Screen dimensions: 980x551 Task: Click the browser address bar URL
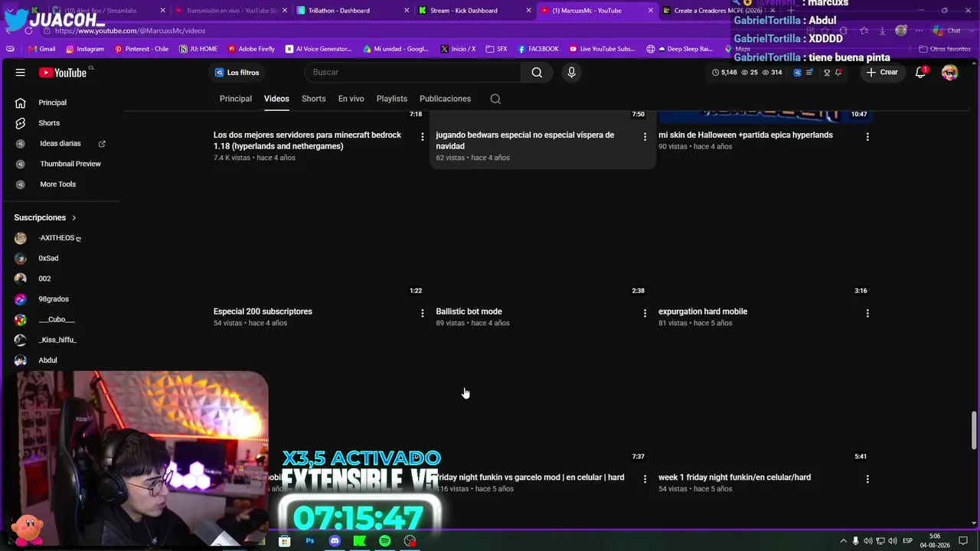(130, 31)
